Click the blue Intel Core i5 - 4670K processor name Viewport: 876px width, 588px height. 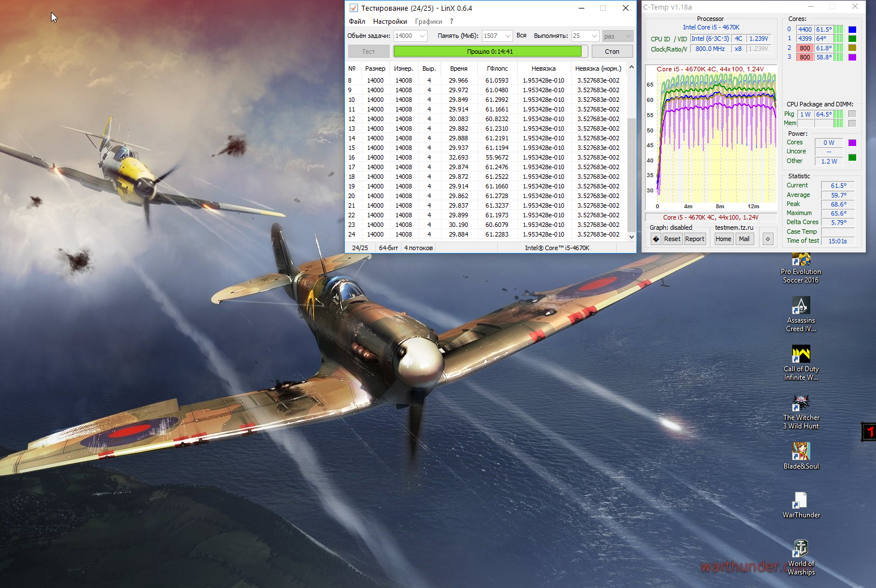(x=711, y=27)
